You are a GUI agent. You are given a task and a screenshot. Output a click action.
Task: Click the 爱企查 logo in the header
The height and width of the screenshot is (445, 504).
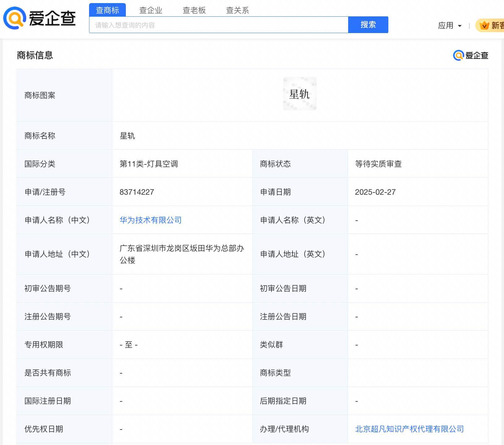coord(40,18)
